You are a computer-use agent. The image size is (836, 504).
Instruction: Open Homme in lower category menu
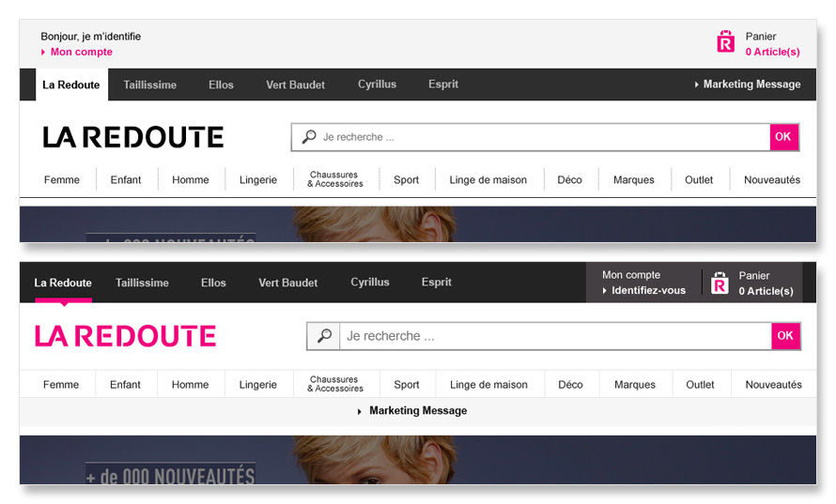coord(191,385)
